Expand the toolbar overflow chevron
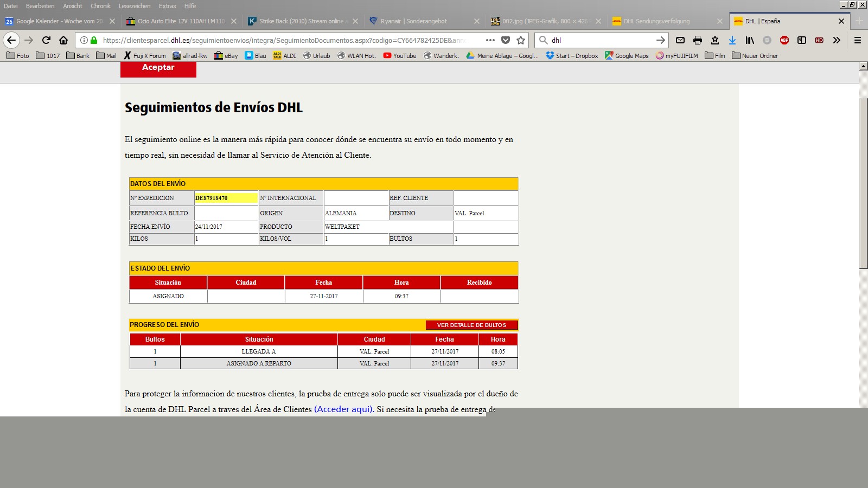Image resolution: width=868 pixels, height=488 pixels. (837, 40)
